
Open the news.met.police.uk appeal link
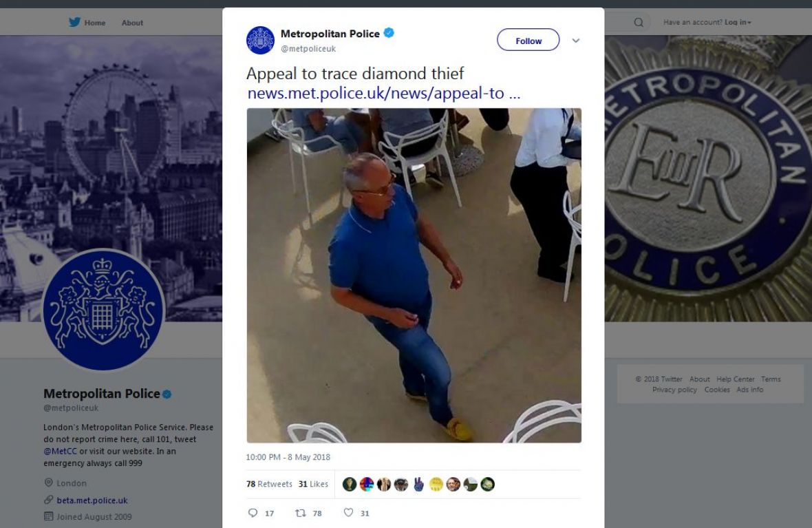point(383,94)
